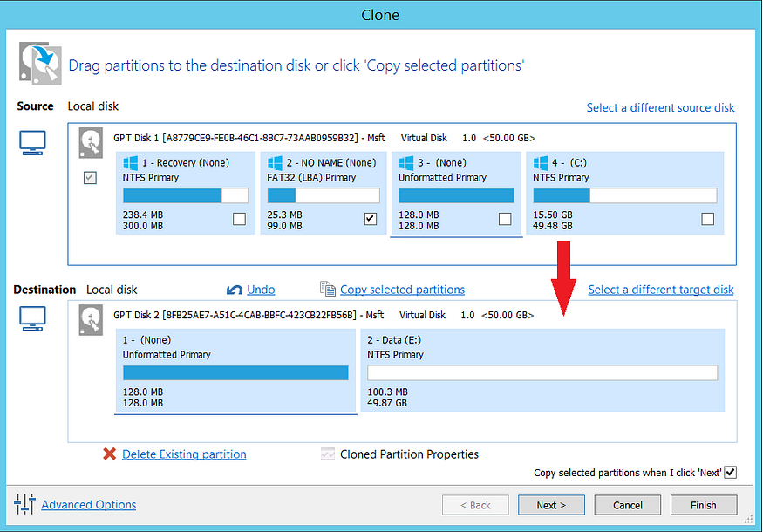Click the Destination label
This screenshot has width=763, height=532.
pyautogui.click(x=44, y=290)
